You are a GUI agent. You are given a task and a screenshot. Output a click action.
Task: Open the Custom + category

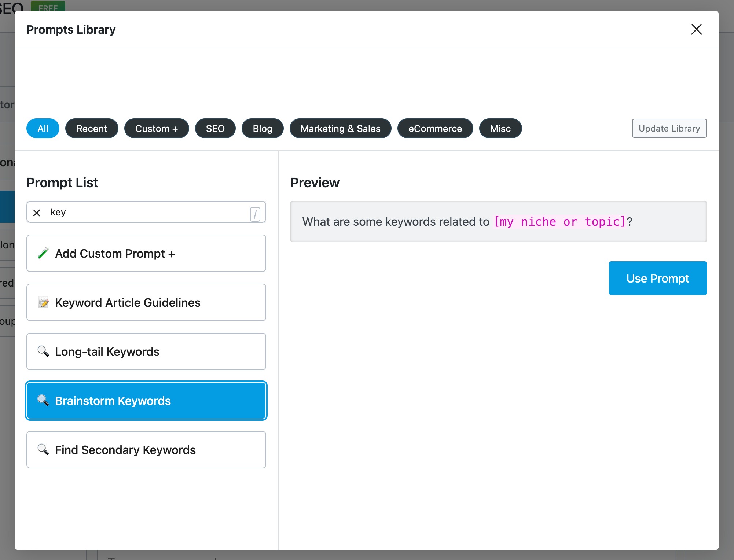[x=157, y=129]
